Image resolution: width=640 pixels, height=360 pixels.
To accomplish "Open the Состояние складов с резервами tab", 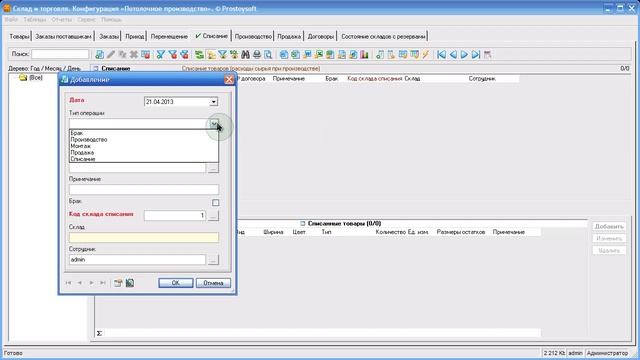I will point(383,36).
